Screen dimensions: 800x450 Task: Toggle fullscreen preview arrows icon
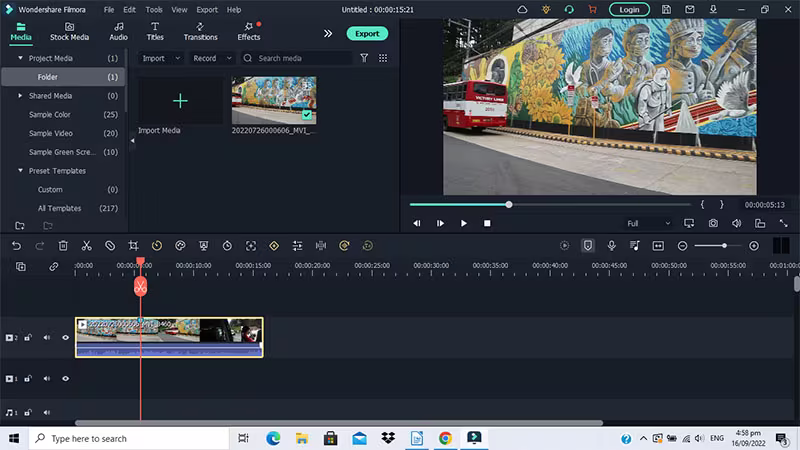(x=784, y=223)
